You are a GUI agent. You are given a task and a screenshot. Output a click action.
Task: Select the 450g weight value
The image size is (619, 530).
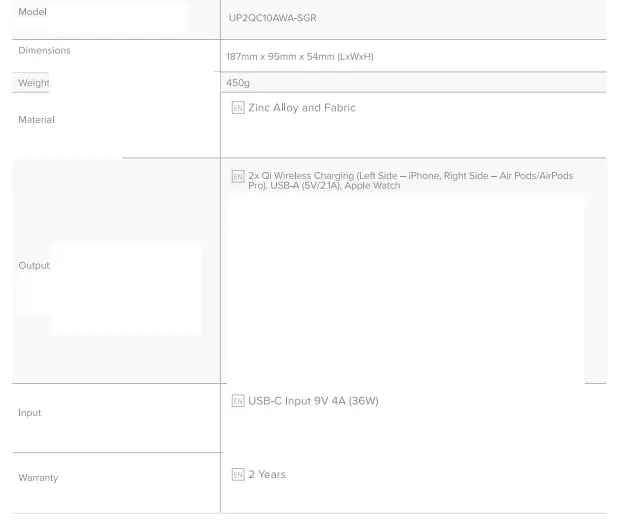pyautogui.click(x=238, y=83)
